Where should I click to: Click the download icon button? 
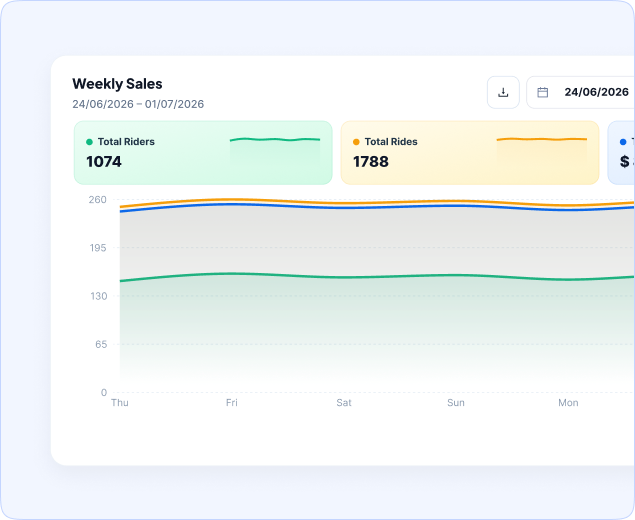503,92
